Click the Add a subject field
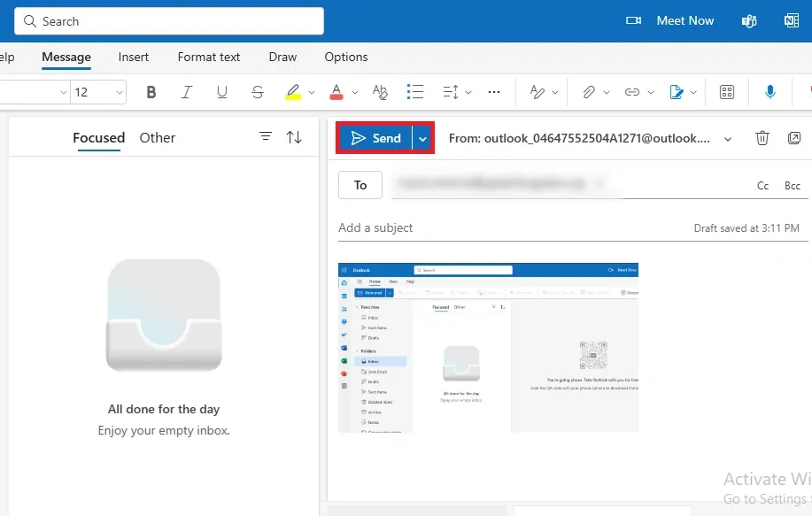The width and height of the screenshot is (812, 516). tap(375, 227)
